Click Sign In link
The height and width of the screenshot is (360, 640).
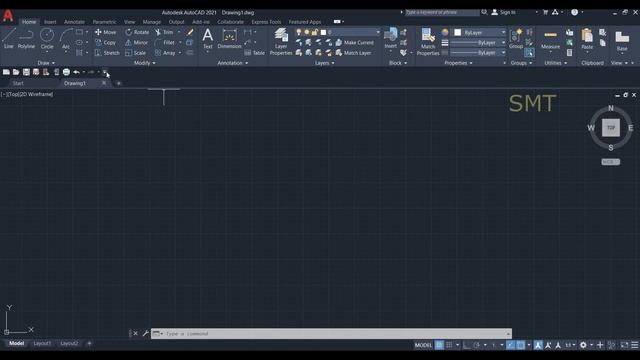503,12
